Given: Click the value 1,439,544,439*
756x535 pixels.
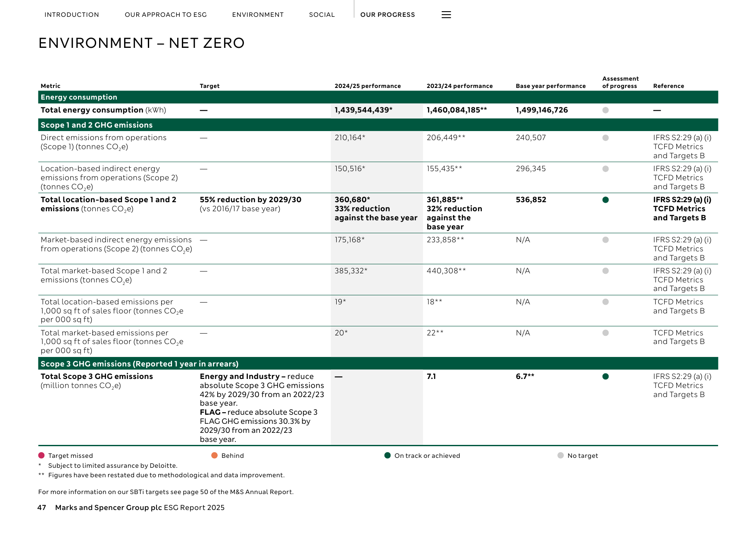Looking at the screenshot, I should pos(363,110).
